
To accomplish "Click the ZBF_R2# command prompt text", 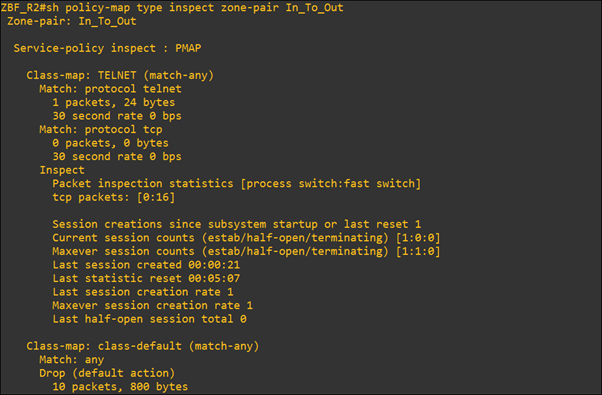I will [23, 8].
